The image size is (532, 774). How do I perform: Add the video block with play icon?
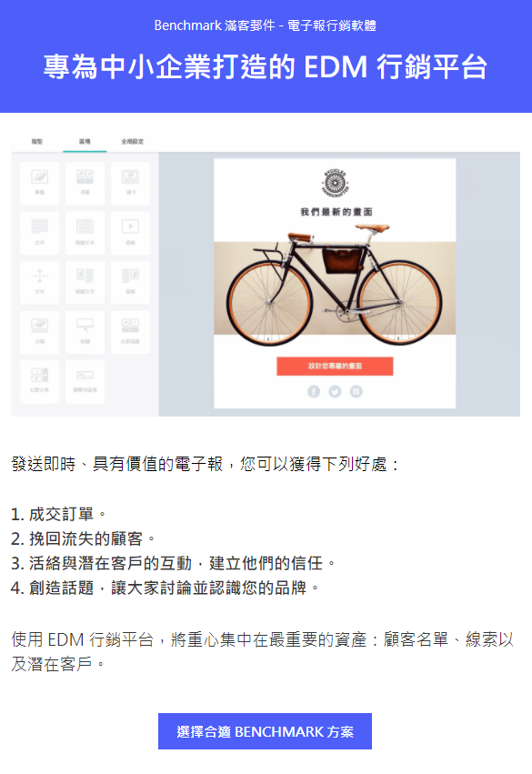130,233
